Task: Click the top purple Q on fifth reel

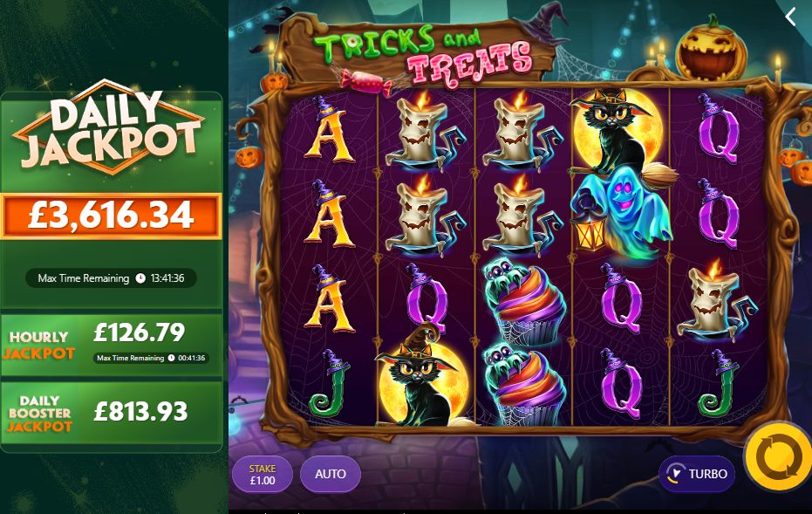Action: [x=717, y=129]
